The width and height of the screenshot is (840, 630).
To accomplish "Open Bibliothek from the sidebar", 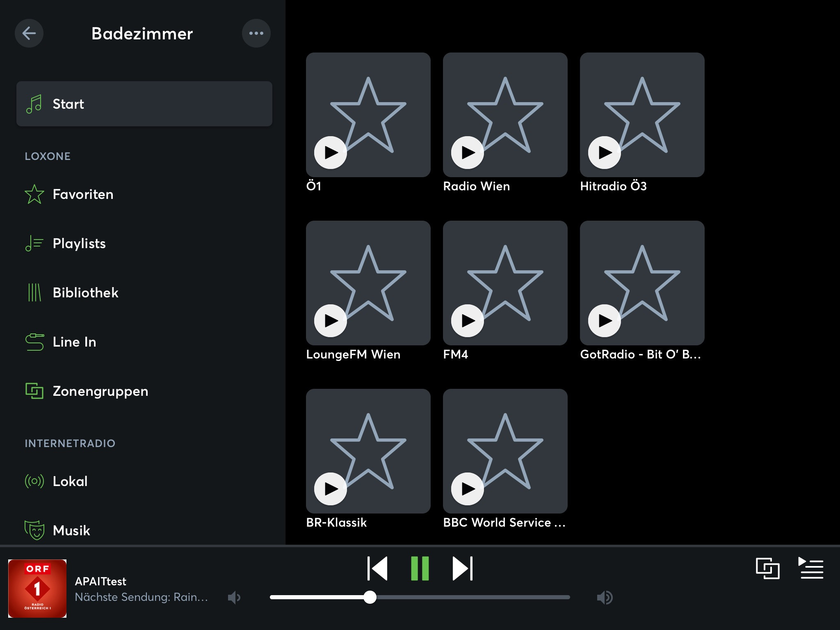I will (85, 293).
